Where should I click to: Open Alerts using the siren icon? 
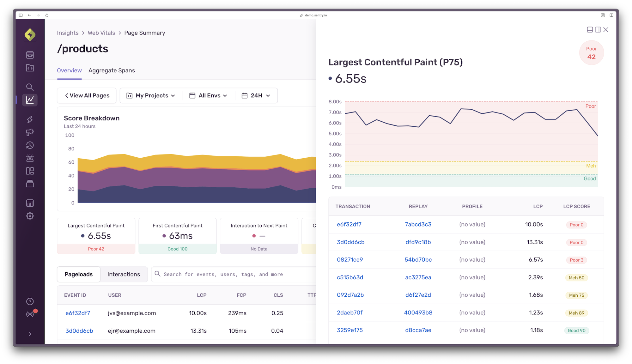coord(30,158)
